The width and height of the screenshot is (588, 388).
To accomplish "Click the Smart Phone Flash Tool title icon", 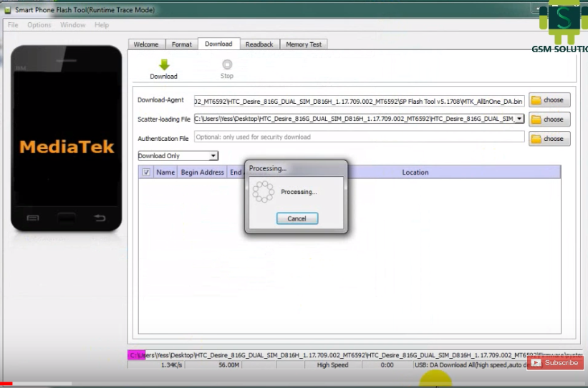I will coord(7,10).
